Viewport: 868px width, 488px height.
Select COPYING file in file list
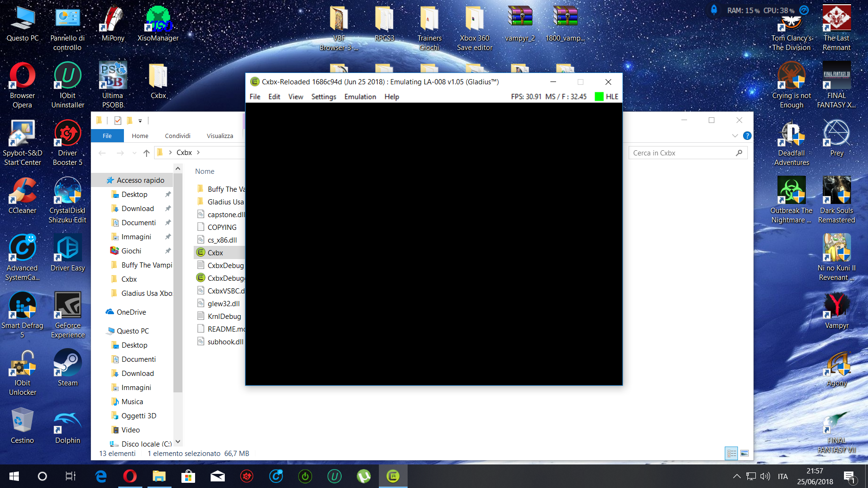click(220, 227)
